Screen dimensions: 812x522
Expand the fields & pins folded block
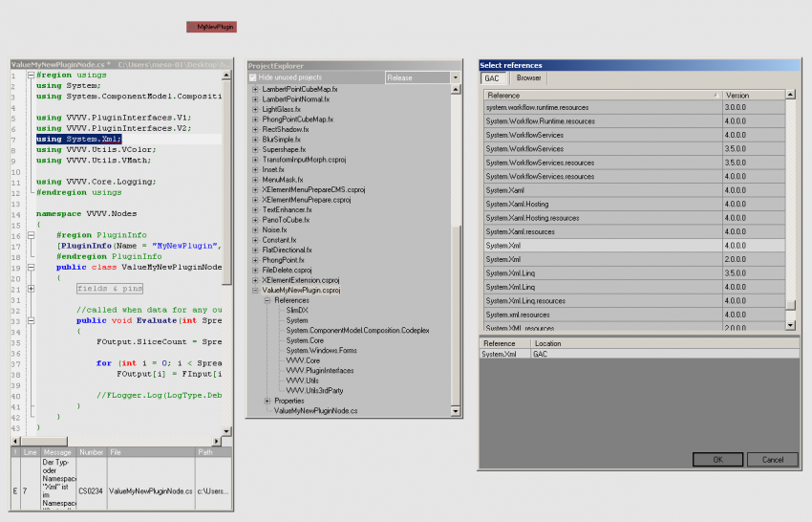31,289
